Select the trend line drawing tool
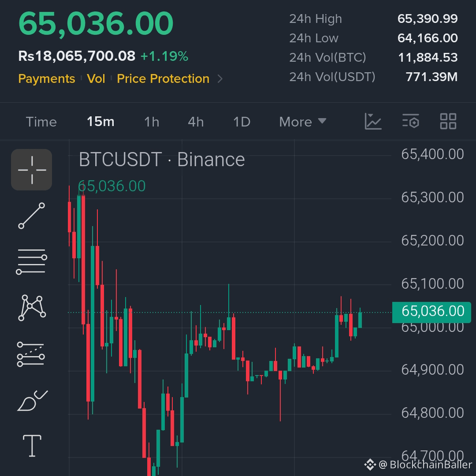 [x=32, y=216]
